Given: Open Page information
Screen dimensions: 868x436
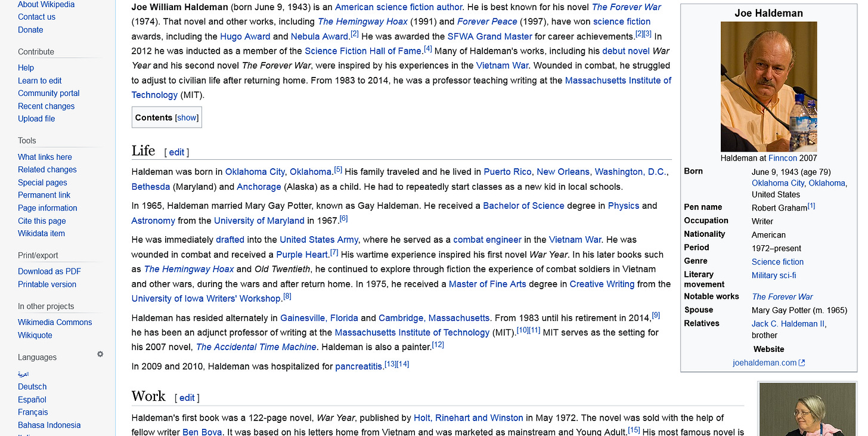Looking at the screenshot, I should (48, 208).
